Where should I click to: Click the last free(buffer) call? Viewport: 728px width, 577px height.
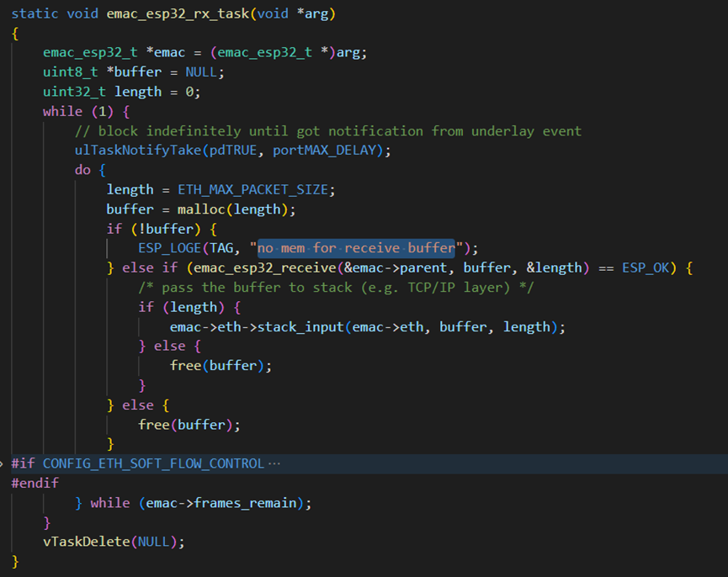[x=189, y=425]
